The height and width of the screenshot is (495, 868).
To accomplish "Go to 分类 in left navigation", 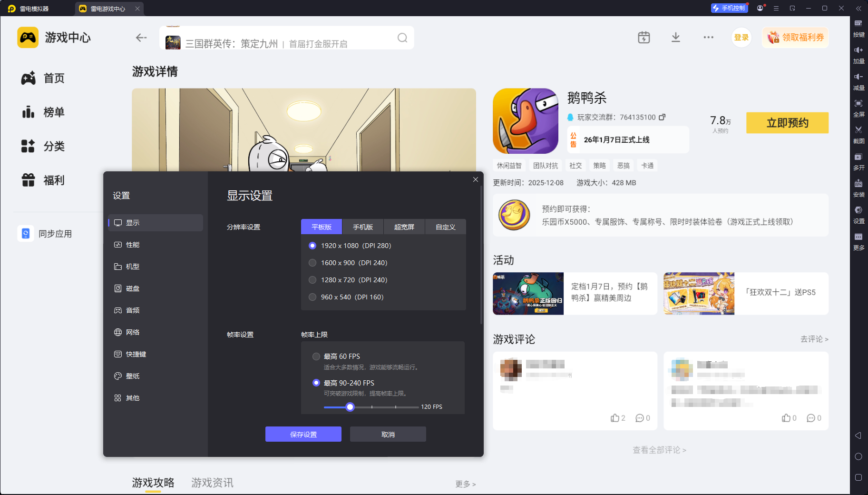I will click(43, 146).
